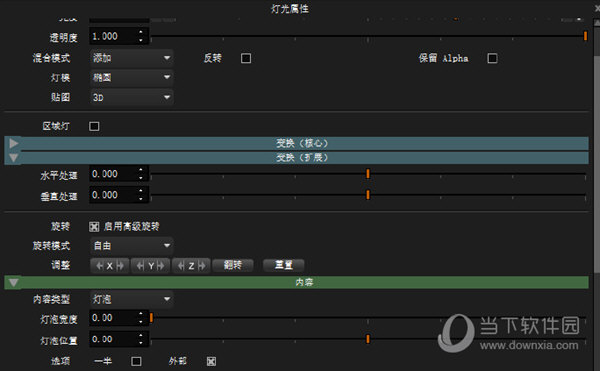This screenshot has width=600, height=371.
Task: Collapse the 变换（扩展） section triangle
Action: click(14, 158)
